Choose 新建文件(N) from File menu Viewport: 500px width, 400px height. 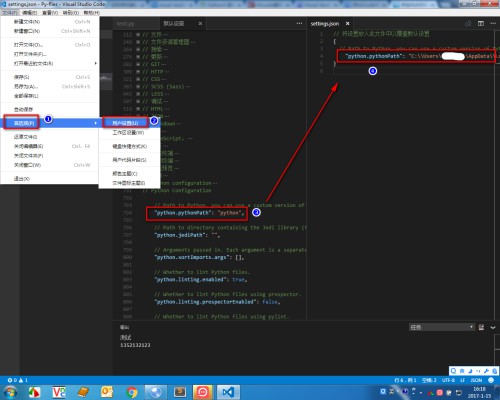click(50, 22)
